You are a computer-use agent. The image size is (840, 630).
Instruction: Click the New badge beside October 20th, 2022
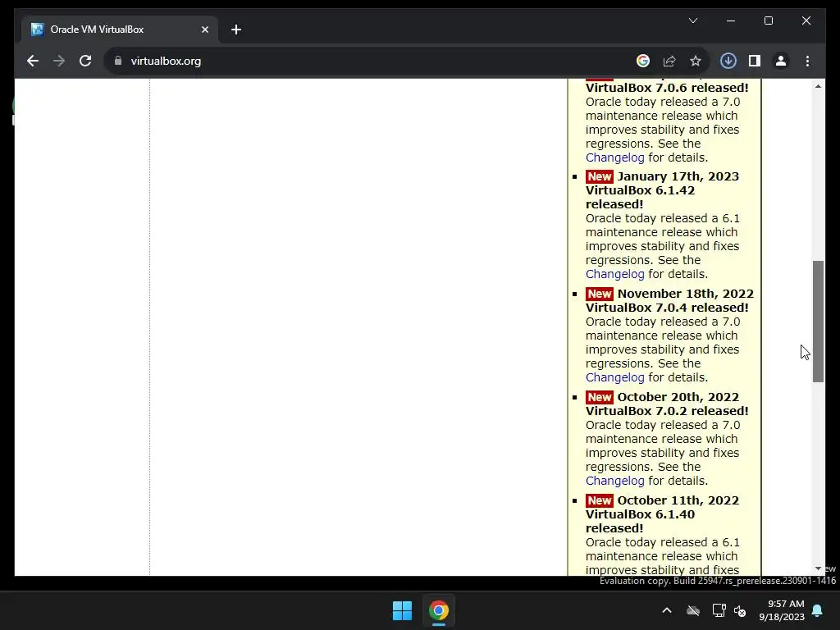[599, 397]
